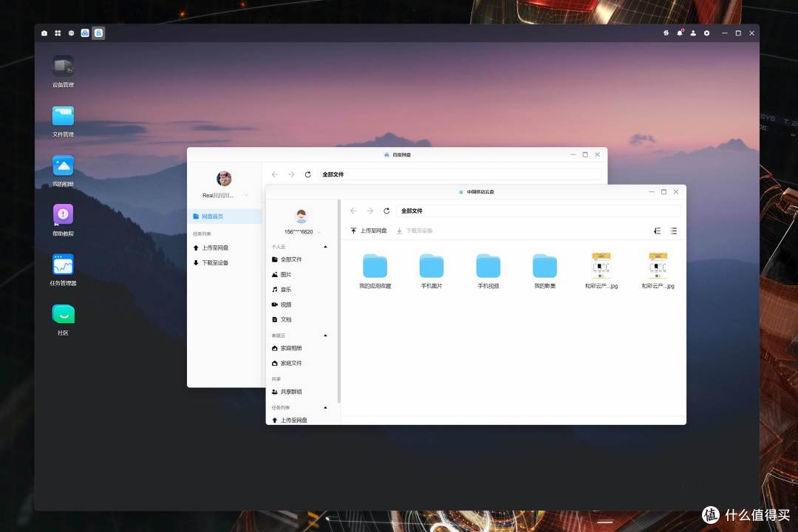Viewport: 798px width, 532px height.
Task: Open the 设备管理 desktop icon
Action: point(63,66)
